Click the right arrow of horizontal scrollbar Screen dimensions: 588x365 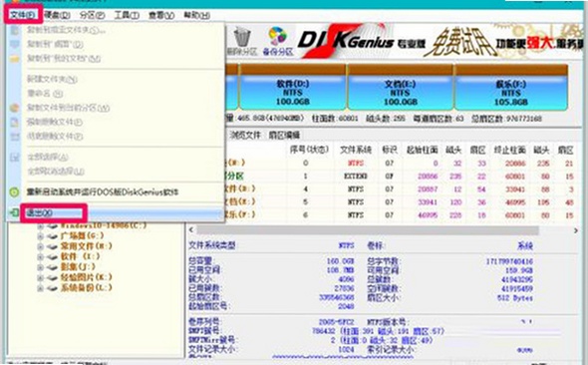click(x=576, y=230)
